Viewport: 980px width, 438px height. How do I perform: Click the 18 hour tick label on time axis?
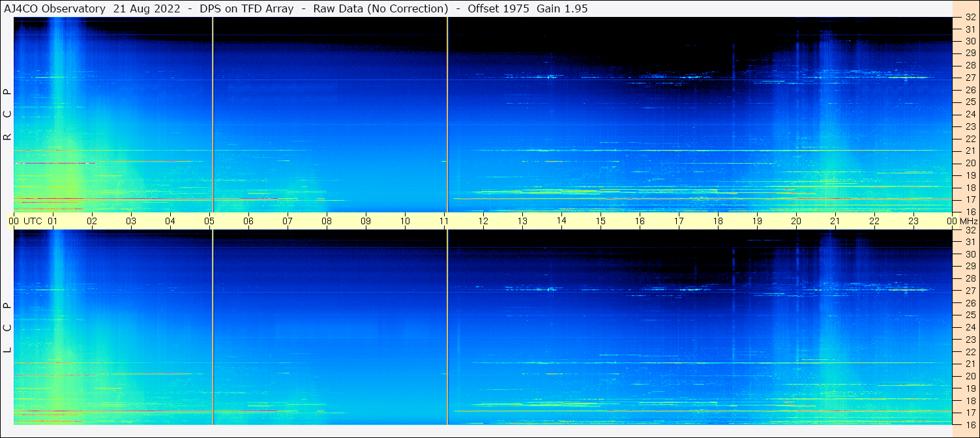click(x=718, y=221)
